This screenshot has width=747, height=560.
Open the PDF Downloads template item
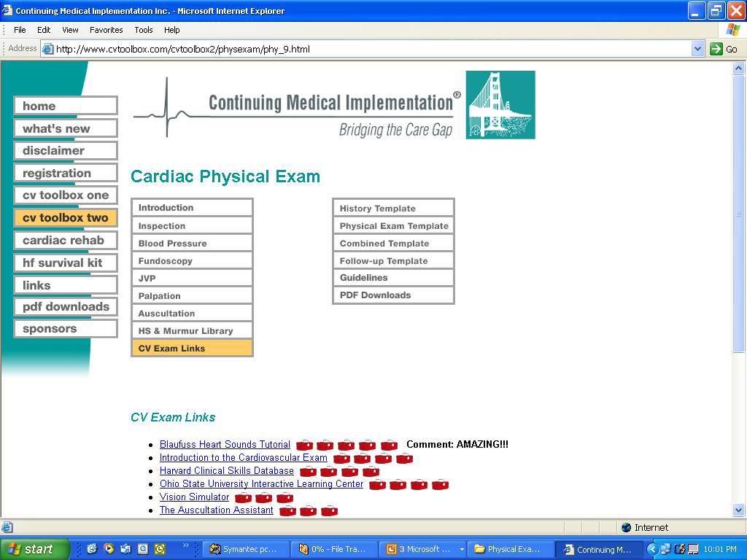pyautogui.click(x=393, y=295)
